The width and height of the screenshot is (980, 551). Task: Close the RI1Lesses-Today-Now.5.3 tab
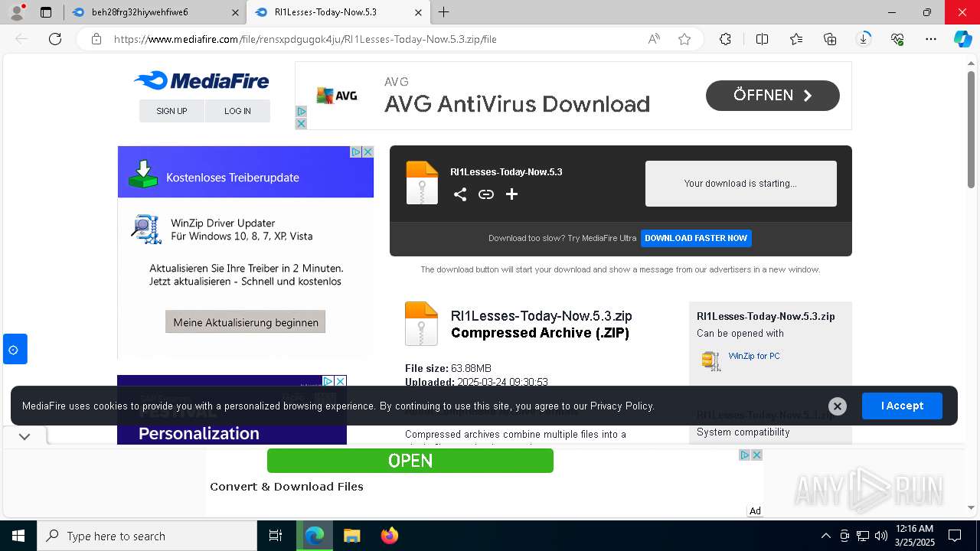(x=417, y=12)
